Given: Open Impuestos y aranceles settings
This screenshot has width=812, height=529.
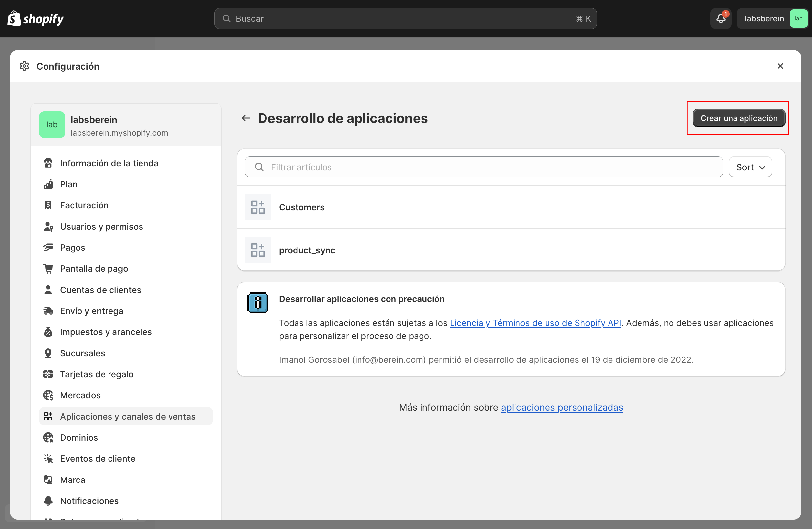Looking at the screenshot, I should tap(106, 332).
